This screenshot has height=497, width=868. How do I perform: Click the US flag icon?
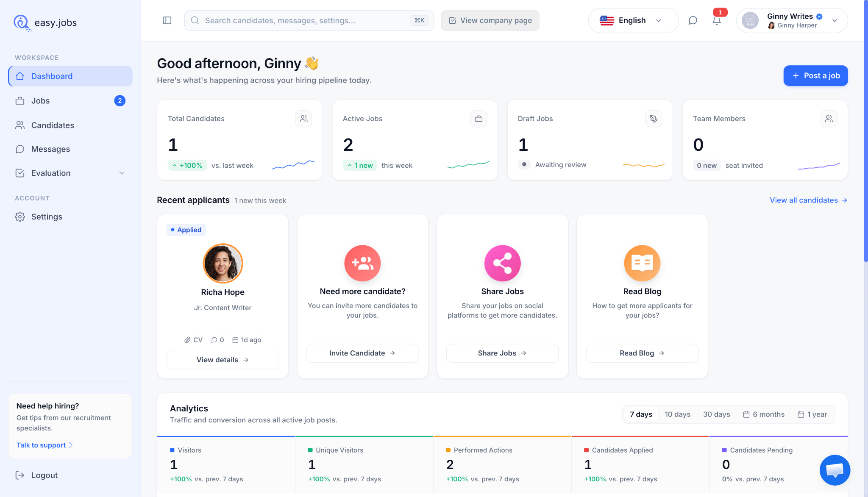606,20
